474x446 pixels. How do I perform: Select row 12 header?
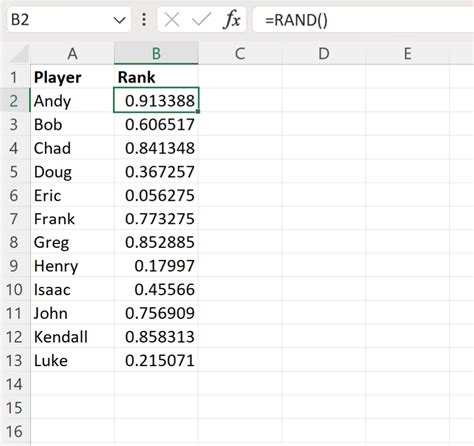15,337
